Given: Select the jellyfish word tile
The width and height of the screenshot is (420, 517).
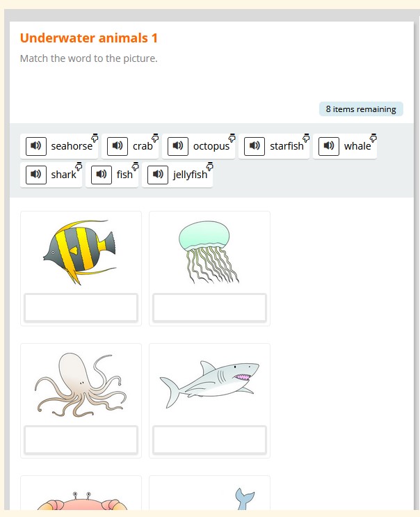Looking at the screenshot, I should pyautogui.click(x=177, y=175).
